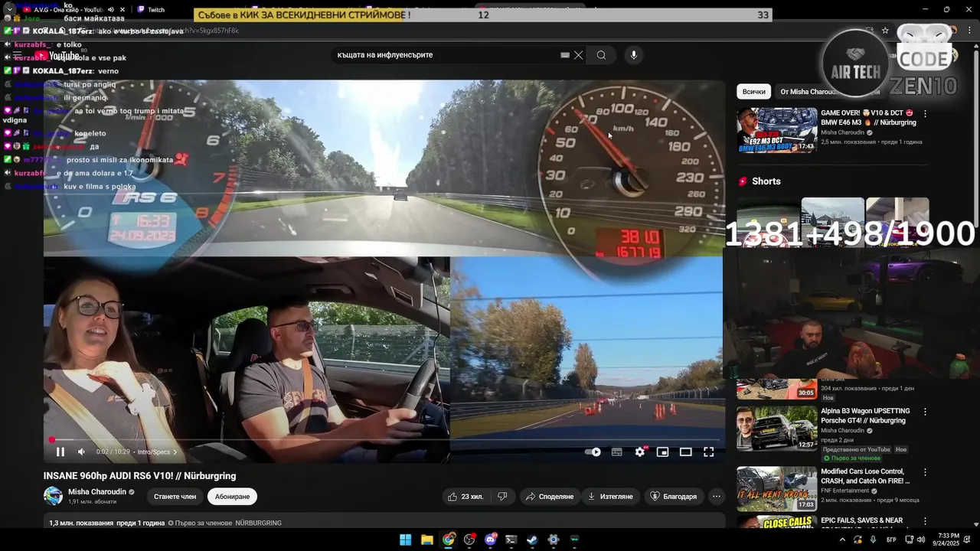
Task: Open Google Chrome on the taskbar
Action: tap(449, 540)
